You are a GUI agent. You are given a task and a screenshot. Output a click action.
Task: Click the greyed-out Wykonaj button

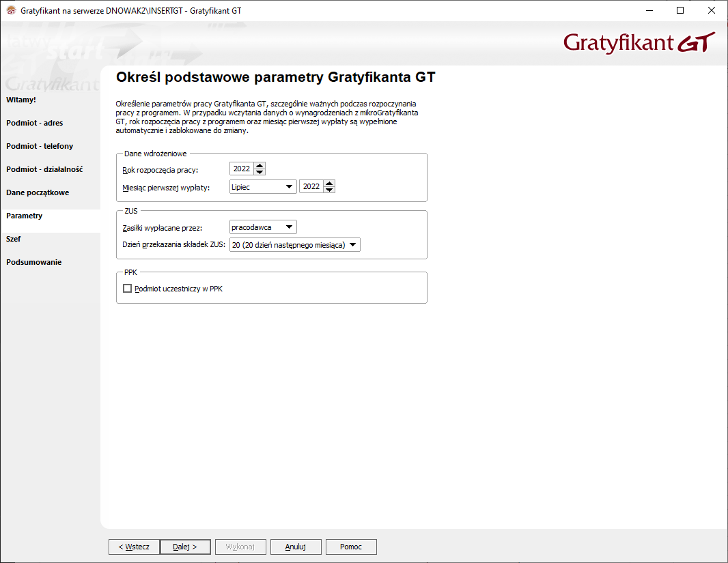pyautogui.click(x=240, y=547)
